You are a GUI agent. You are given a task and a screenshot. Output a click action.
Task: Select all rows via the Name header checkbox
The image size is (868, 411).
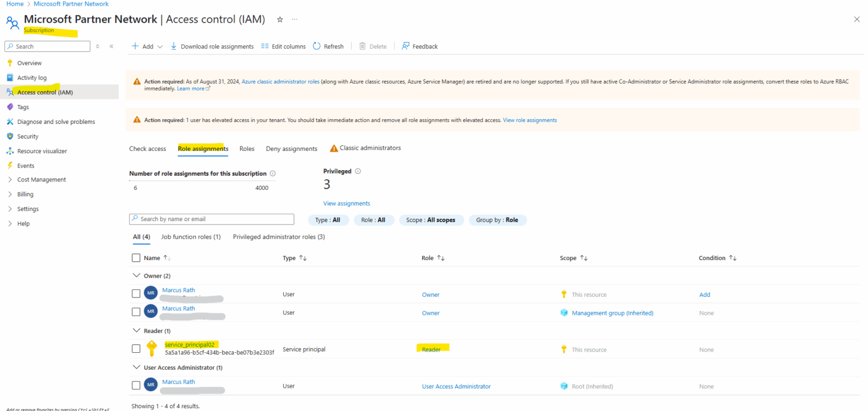(136, 257)
